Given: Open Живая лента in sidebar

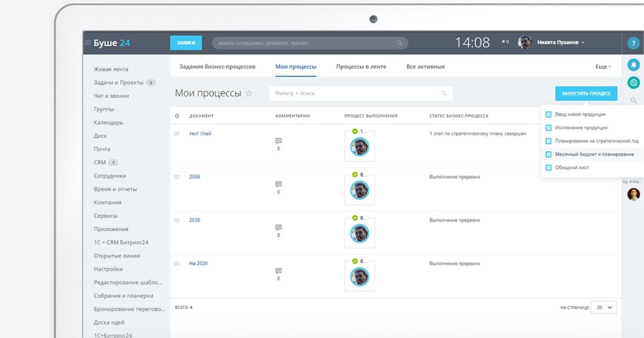Looking at the screenshot, I should (111, 69).
